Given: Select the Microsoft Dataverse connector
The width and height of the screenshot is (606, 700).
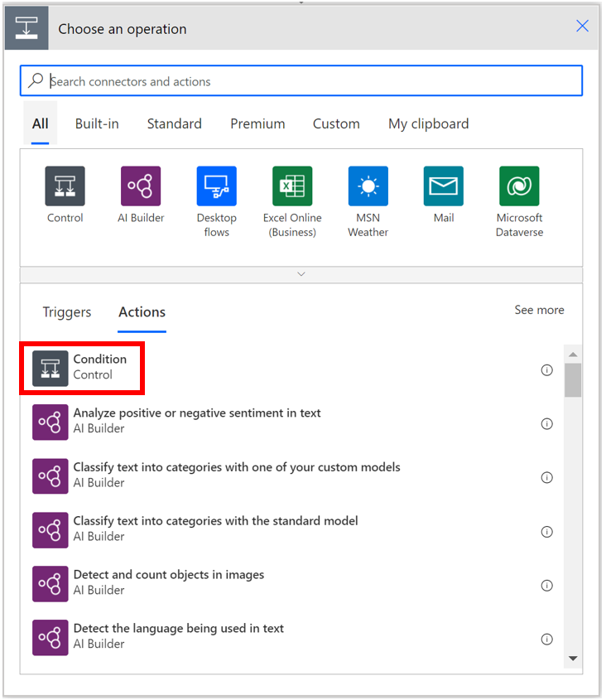Looking at the screenshot, I should point(518,186).
